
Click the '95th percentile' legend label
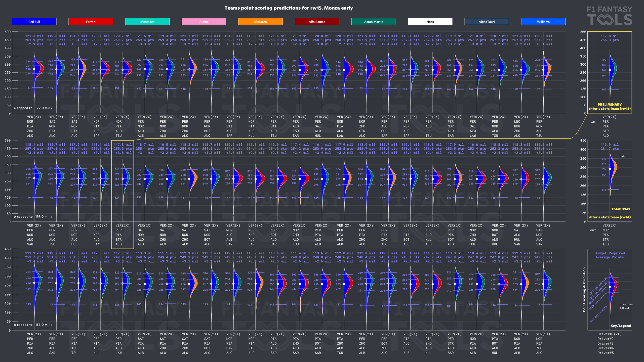point(598,286)
